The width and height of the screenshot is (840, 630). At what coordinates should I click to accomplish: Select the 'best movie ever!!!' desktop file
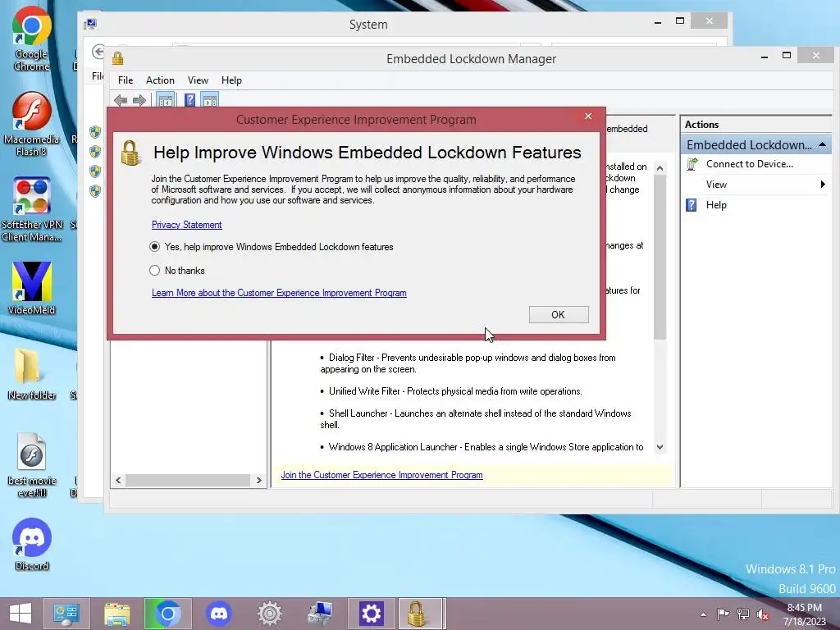[x=32, y=465]
